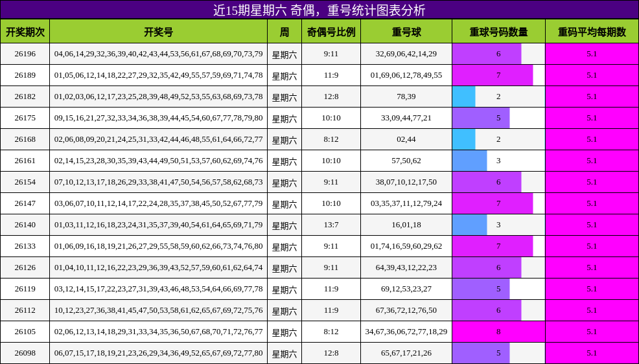This screenshot has width=639, height=364.
Task: Select issue number 26189
Action: click(x=25, y=75)
